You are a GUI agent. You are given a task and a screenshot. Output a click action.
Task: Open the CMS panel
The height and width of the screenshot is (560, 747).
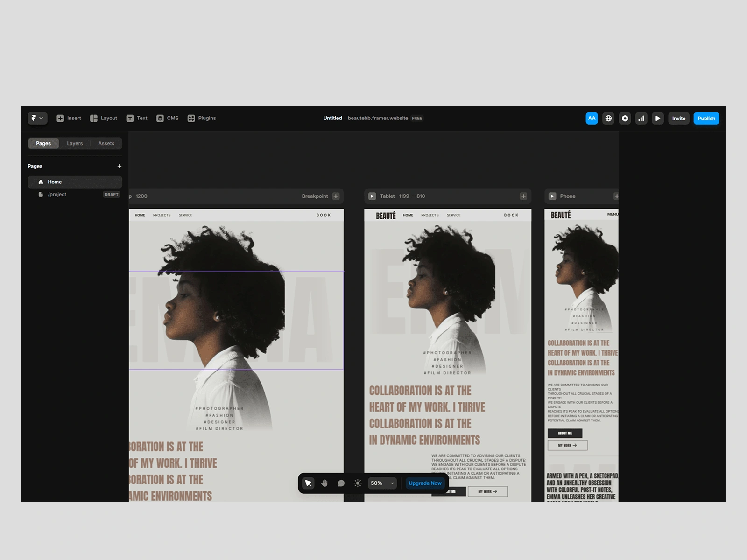click(x=167, y=118)
